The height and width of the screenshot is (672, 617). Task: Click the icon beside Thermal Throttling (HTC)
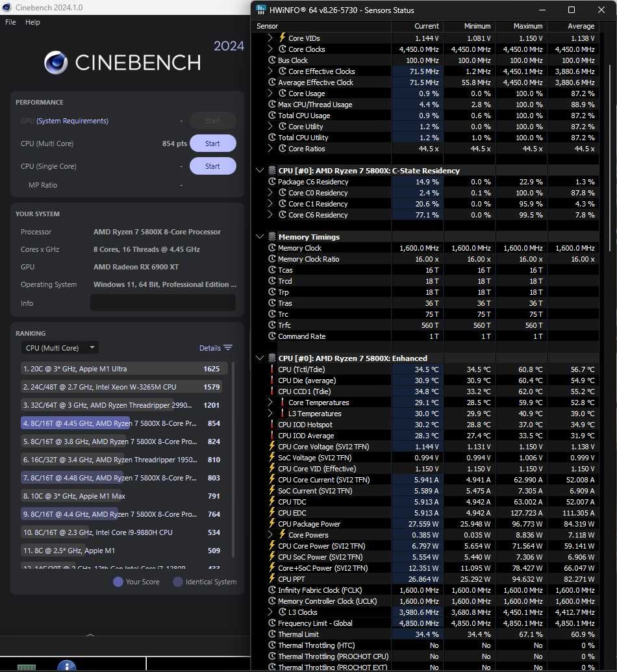pyautogui.click(x=272, y=645)
